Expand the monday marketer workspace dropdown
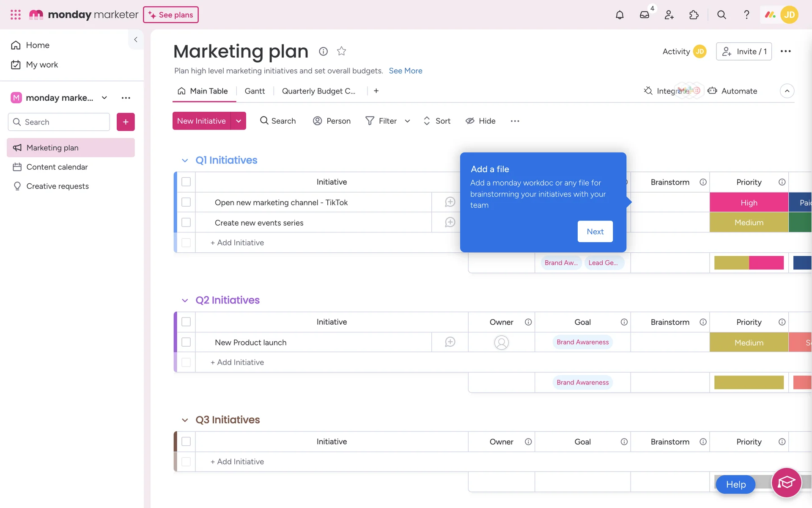The width and height of the screenshot is (812, 508). click(104, 98)
